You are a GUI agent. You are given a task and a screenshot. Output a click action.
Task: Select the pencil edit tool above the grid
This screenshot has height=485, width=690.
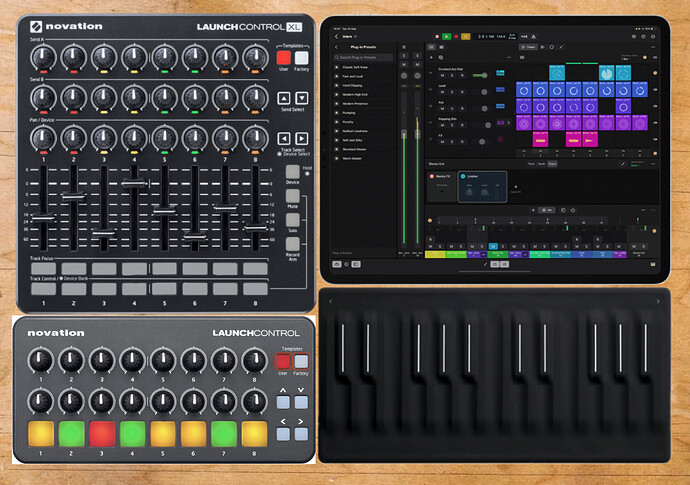click(x=561, y=47)
